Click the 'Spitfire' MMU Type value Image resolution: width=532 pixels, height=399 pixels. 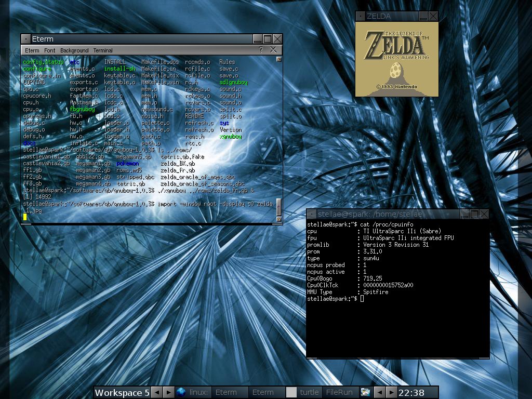pos(376,292)
